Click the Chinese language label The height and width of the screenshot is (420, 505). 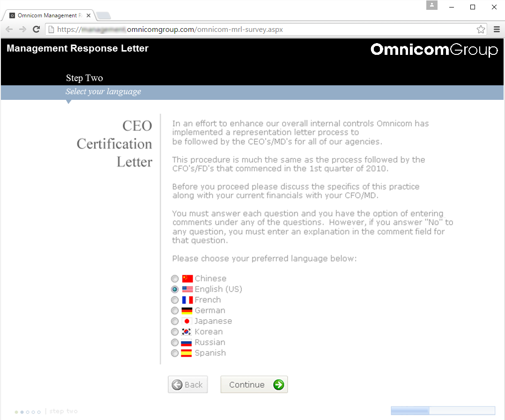211,278
